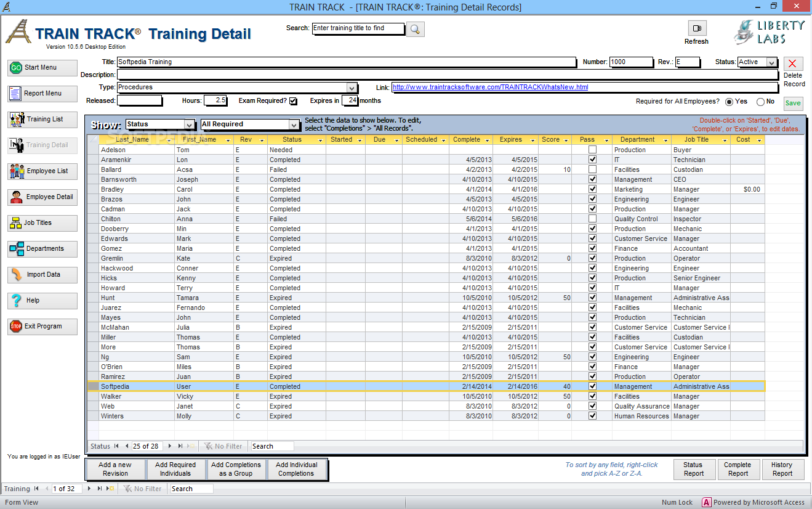Open Job Titles

42,223
